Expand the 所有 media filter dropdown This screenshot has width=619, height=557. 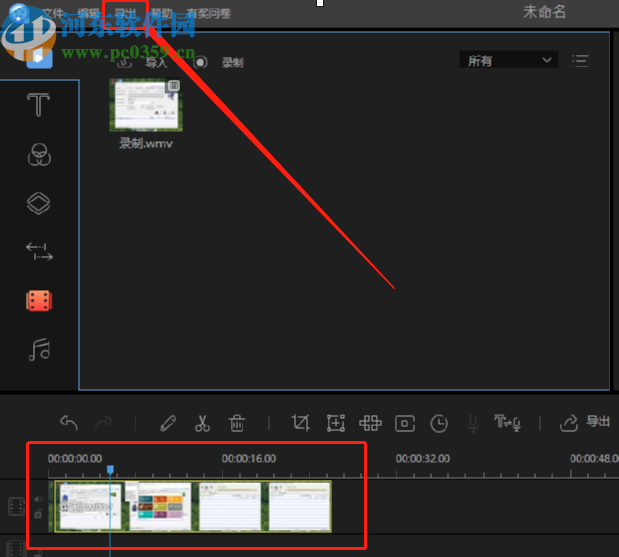point(508,60)
